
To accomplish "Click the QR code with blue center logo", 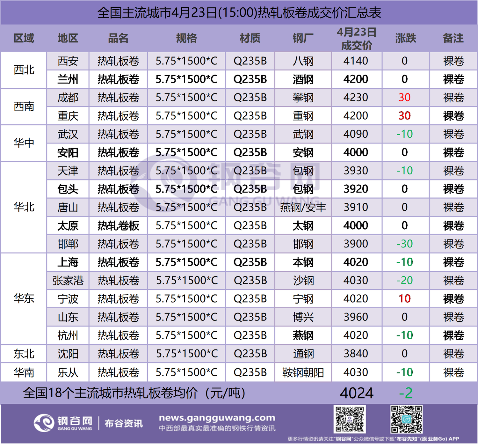I will point(406,419).
